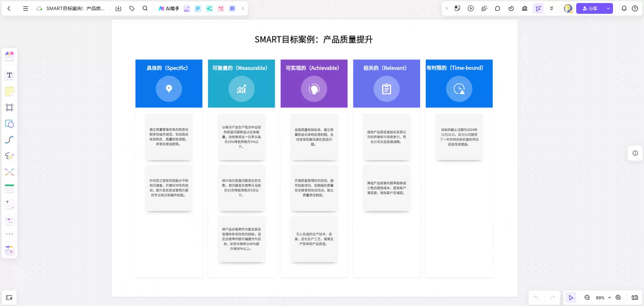
Task: Click the zoom in button
Action: click(x=618, y=298)
